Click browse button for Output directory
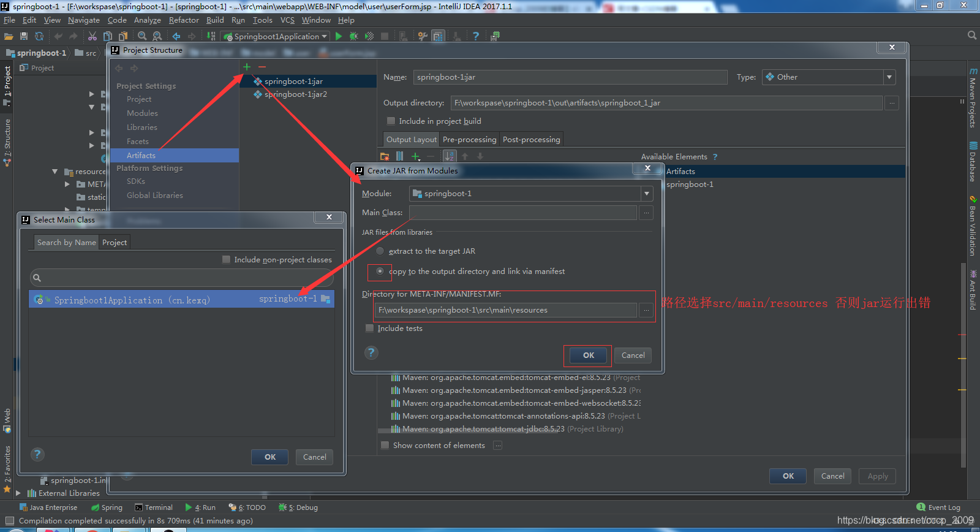The height and width of the screenshot is (532, 980). pyautogui.click(x=892, y=103)
